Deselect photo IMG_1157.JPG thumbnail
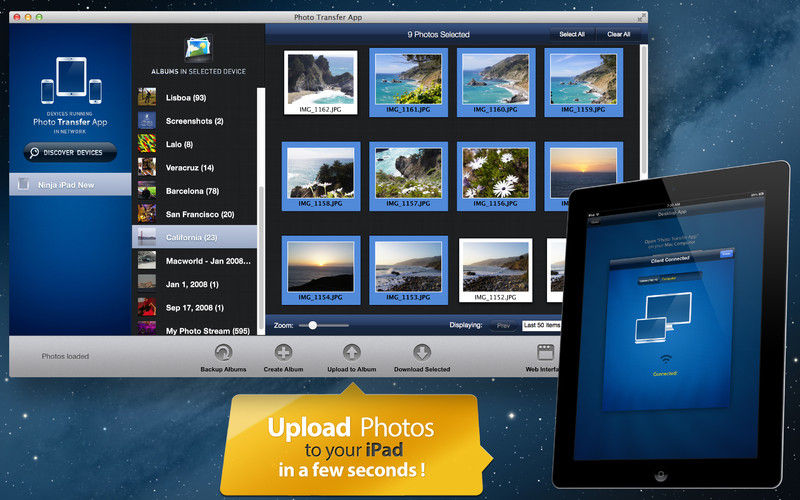Image resolution: width=800 pixels, height=500 pixels. click(408, 176)
